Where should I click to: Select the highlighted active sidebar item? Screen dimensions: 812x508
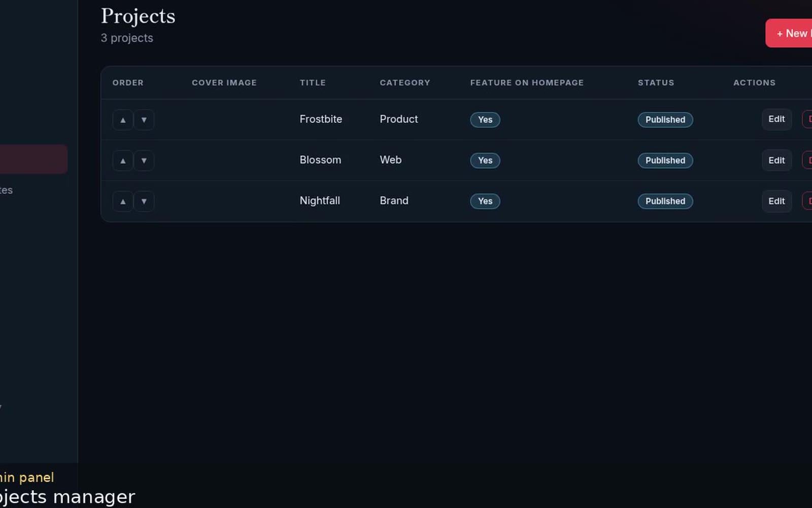click(x=33, y=159)
